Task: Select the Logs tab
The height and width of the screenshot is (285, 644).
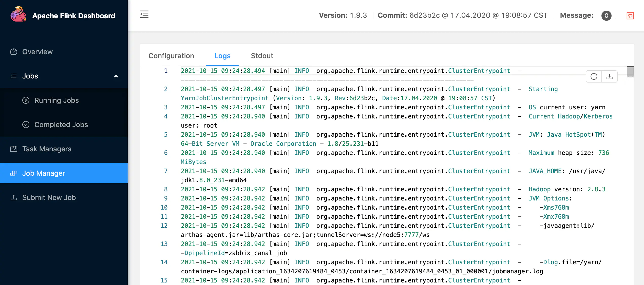Action: point(222,56)
